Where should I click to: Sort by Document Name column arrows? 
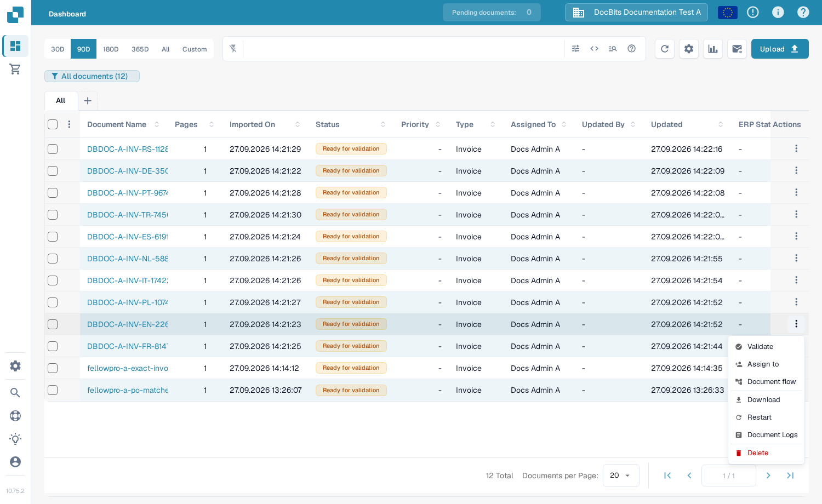[x=157, y=124]
